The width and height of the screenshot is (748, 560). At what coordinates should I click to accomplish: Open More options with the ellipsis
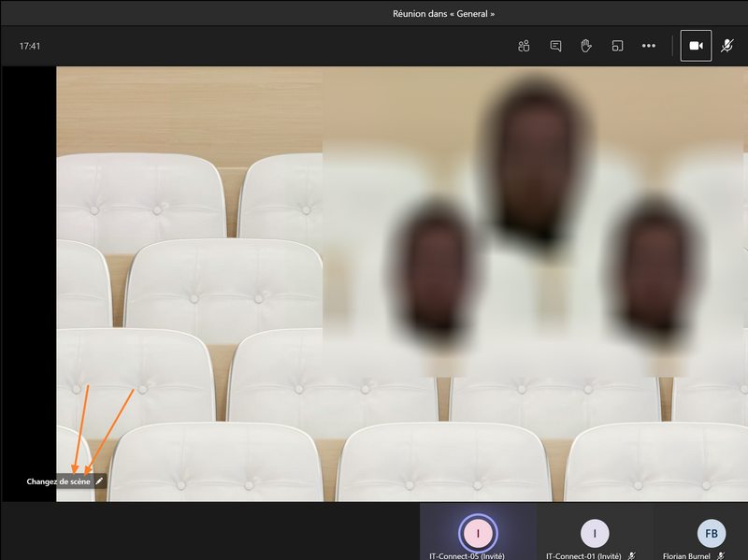(x=647, y=45)
